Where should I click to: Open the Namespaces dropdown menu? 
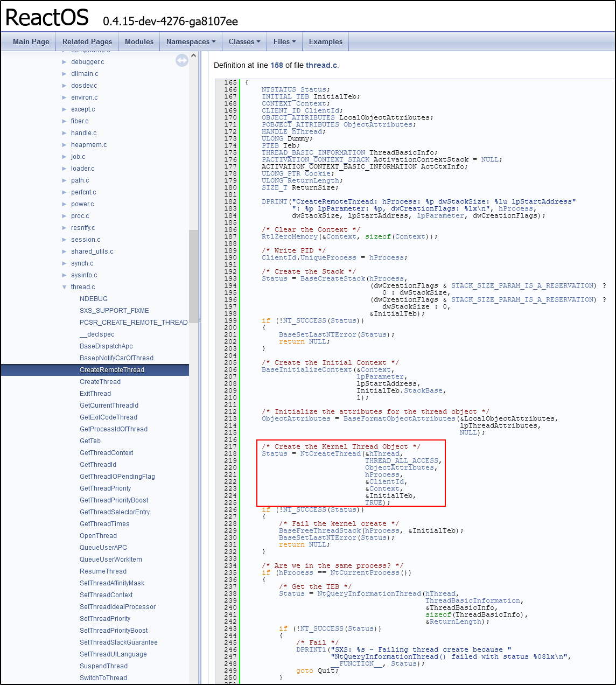pos(191,41)
